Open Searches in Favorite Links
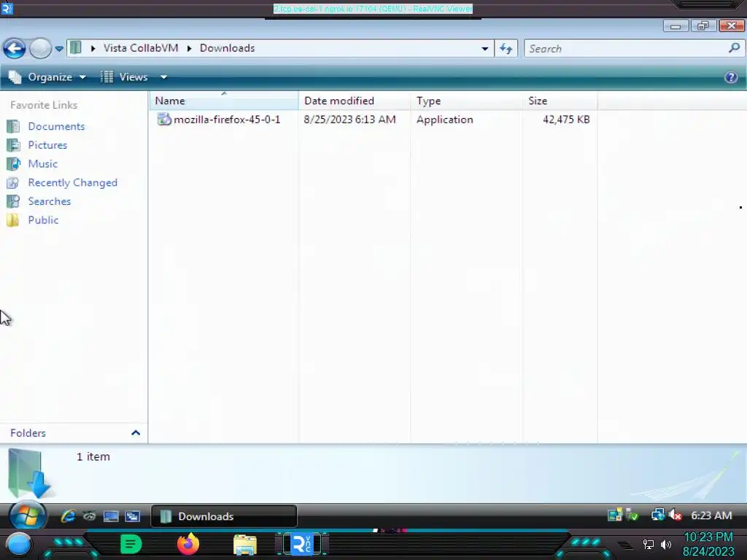The height and width of the screenshot is (560, 747). pyautogui.click(x=49, y=201)
